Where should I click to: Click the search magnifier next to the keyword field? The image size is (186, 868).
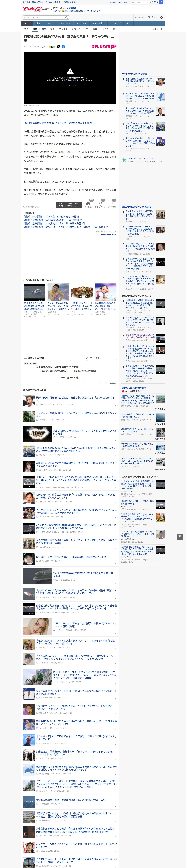click(66, 18)
